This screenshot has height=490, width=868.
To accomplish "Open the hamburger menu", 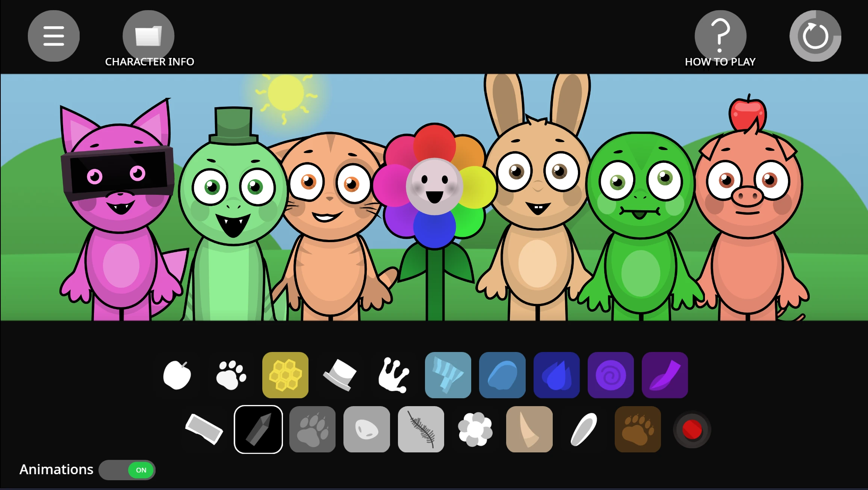I will tap(54, 36).
